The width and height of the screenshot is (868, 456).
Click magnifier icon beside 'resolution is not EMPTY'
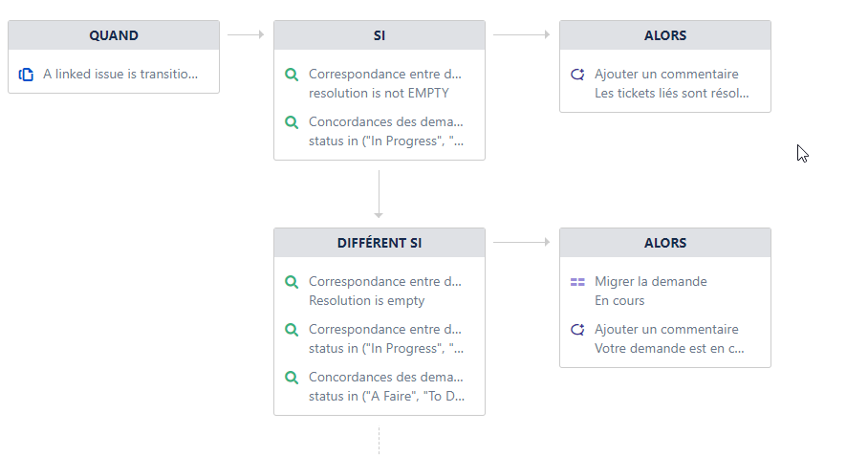[292, 75]
